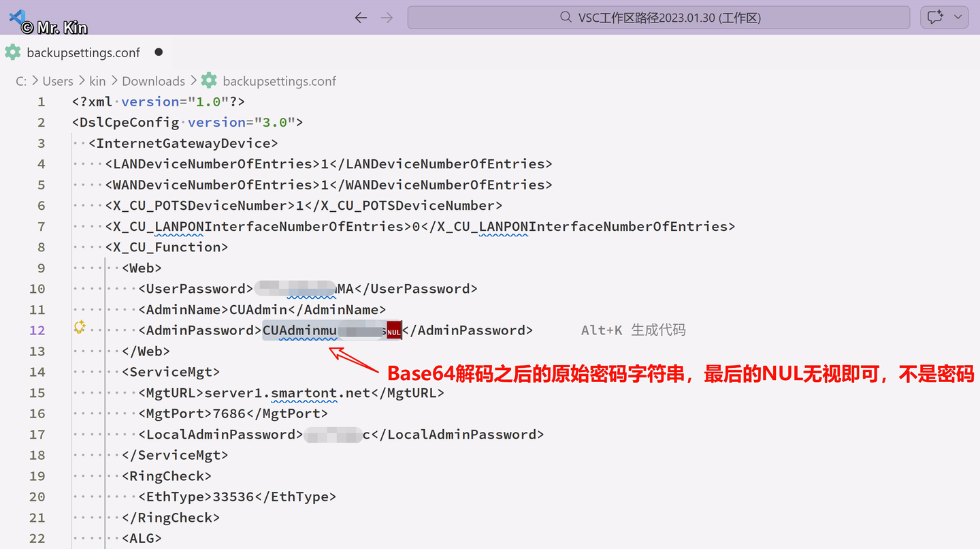
Task: Open the C: breadcrumb segment
Action: coord(21,81)
